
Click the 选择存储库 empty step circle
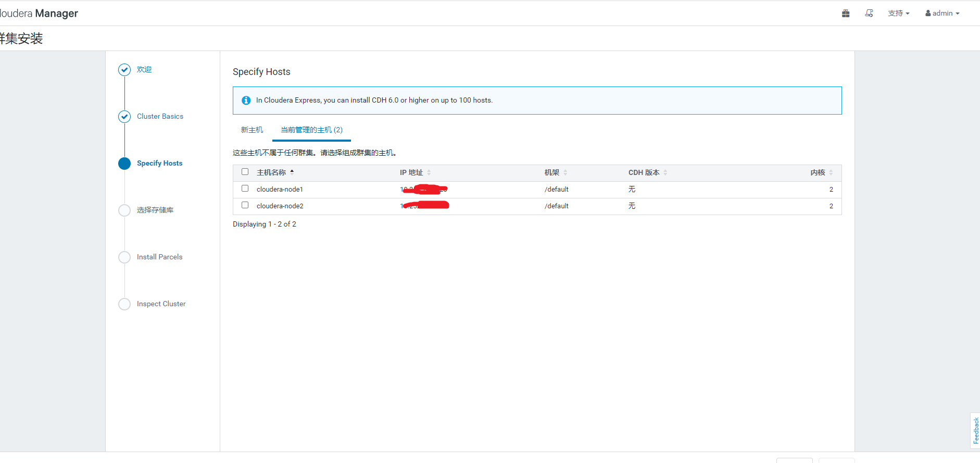tap(124, 210)
